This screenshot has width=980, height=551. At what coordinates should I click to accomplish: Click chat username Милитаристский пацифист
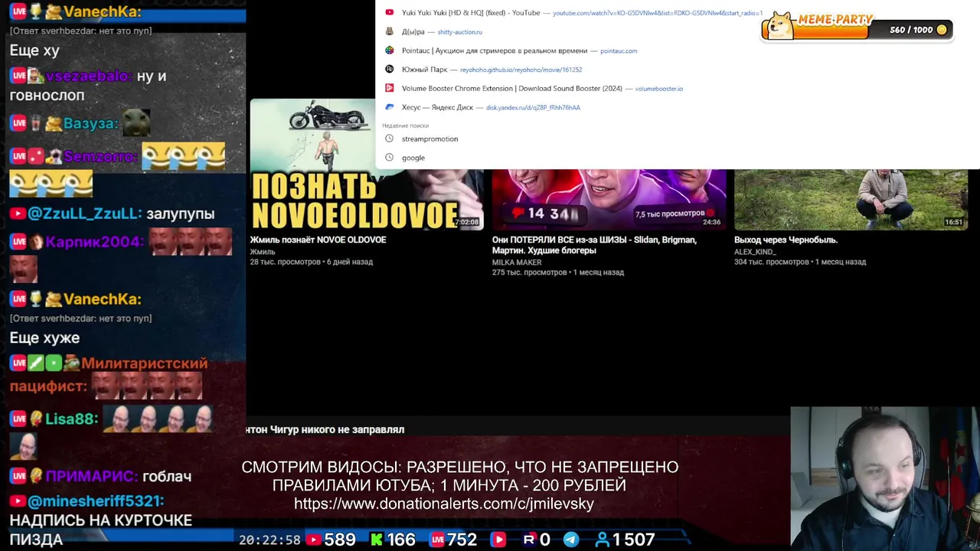click(109, 375)
